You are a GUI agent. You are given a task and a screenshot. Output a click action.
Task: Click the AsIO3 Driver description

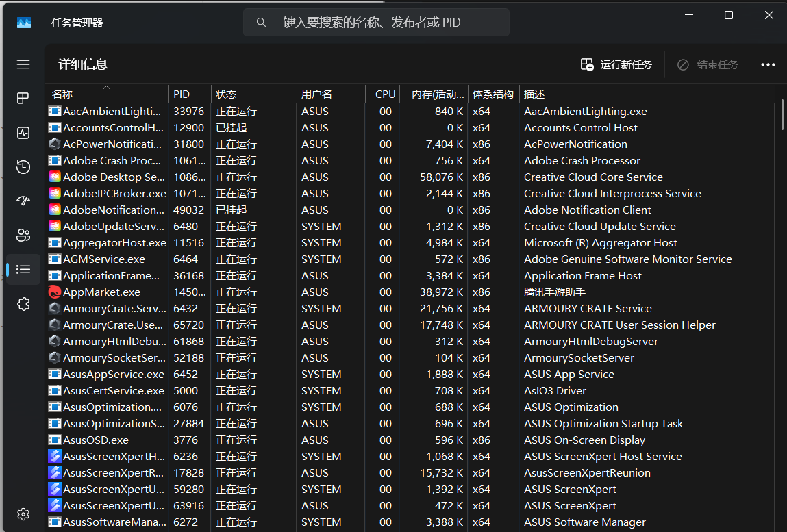click(555, 390)
